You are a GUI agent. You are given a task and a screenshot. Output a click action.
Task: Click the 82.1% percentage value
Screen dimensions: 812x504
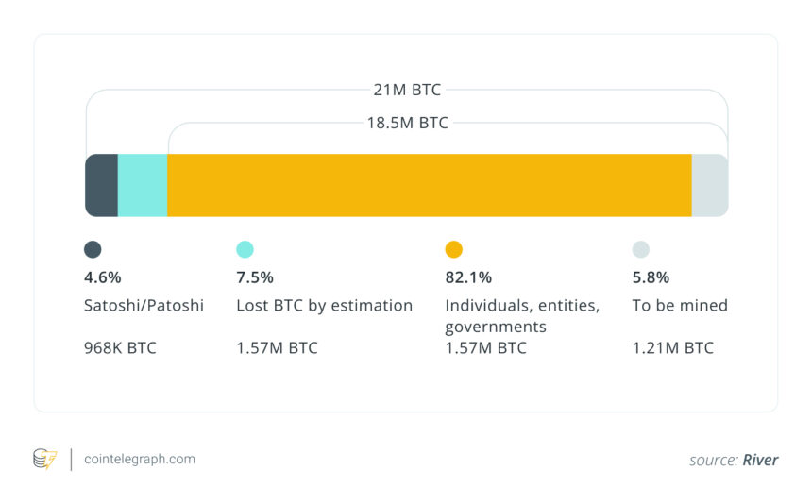point(467,277)
